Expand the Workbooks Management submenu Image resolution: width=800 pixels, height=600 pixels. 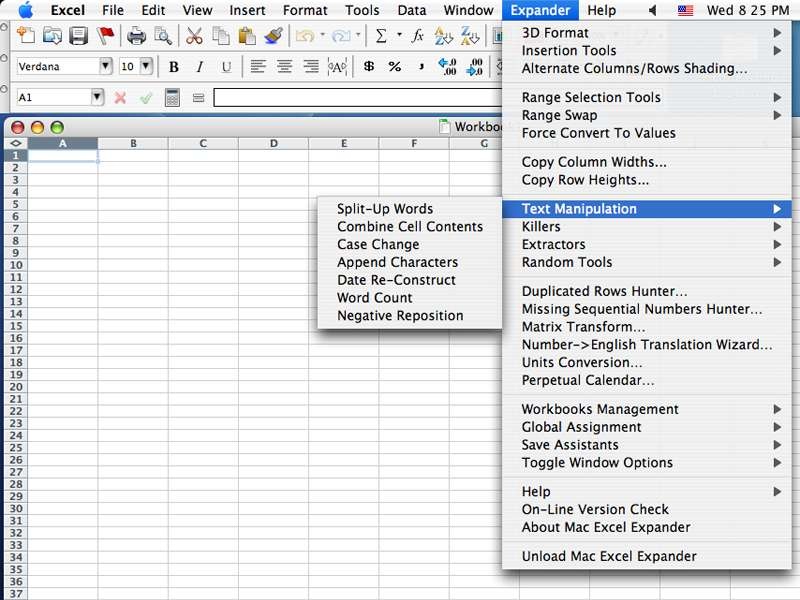[647, 409]
